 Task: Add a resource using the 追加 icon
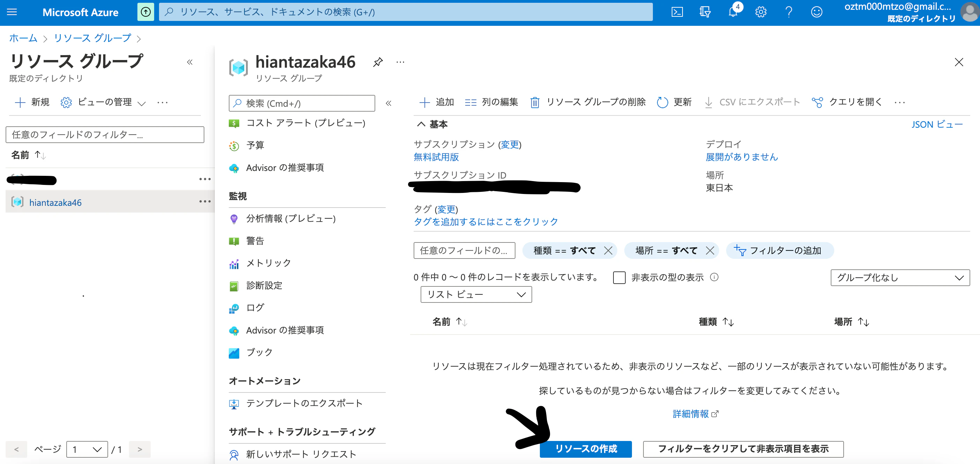[436, 102]
